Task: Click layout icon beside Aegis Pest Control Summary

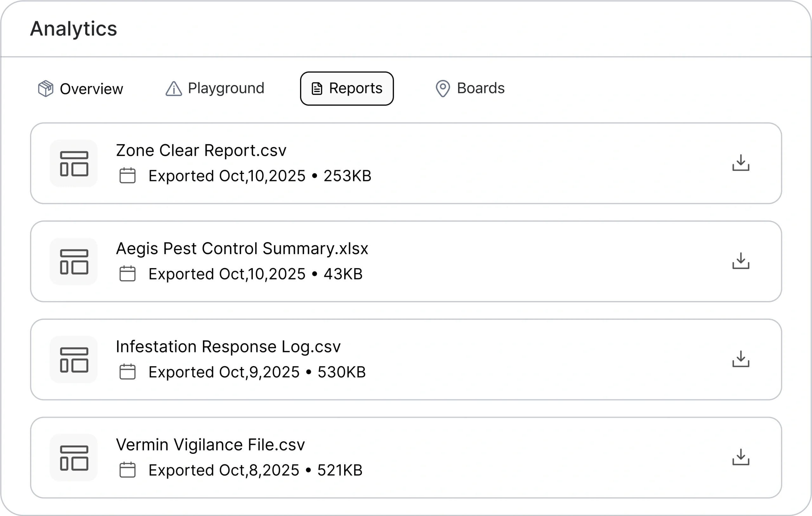Action: pyautogui.click(x=74, y=261)
